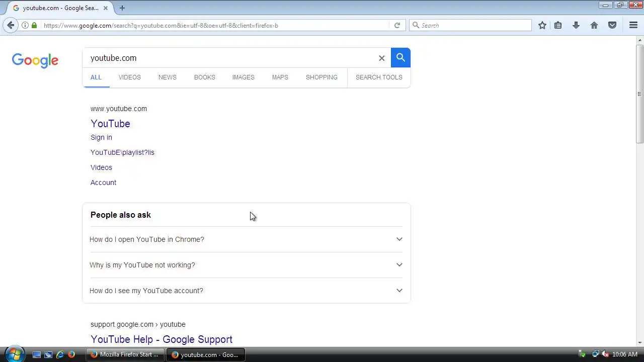
Task: Show bookmarks list icon in toolbar
Action: pos(558,25)
